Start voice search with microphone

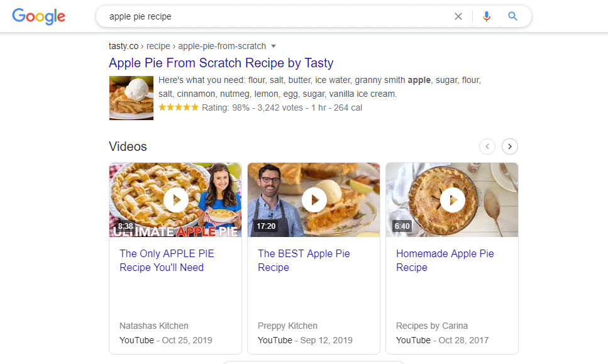coord(486,16)
